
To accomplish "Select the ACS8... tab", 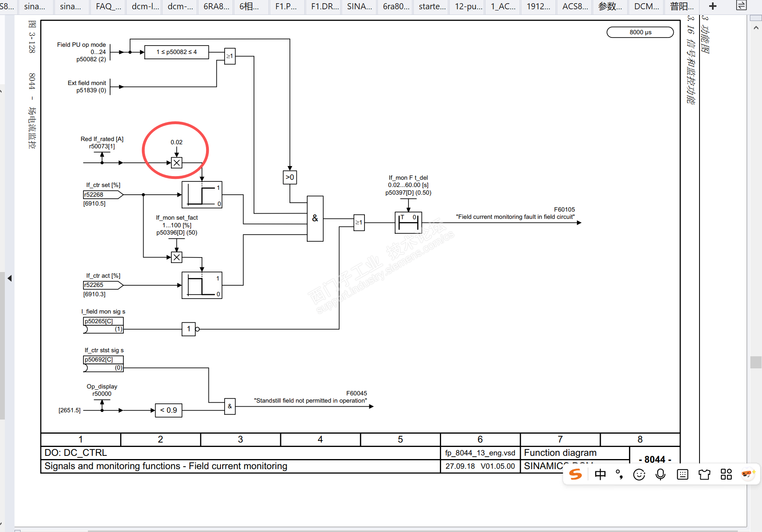I will (575, 6).
